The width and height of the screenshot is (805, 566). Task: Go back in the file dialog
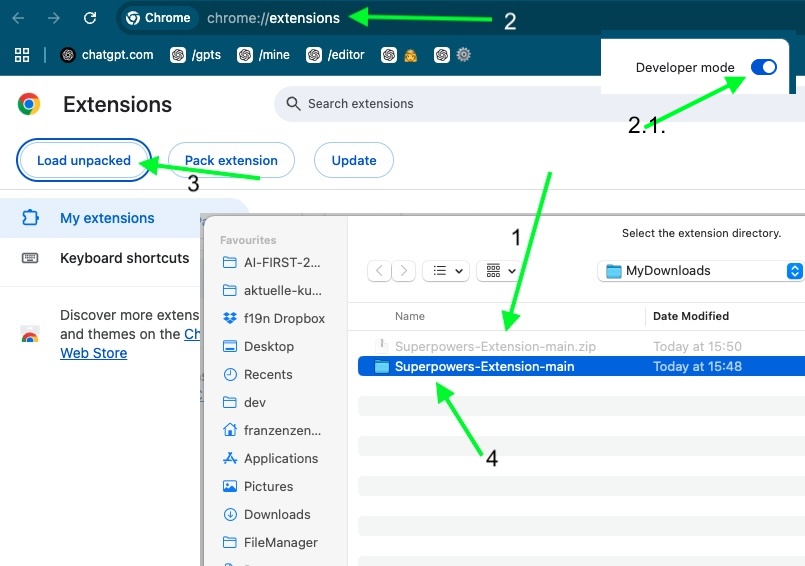379,271
